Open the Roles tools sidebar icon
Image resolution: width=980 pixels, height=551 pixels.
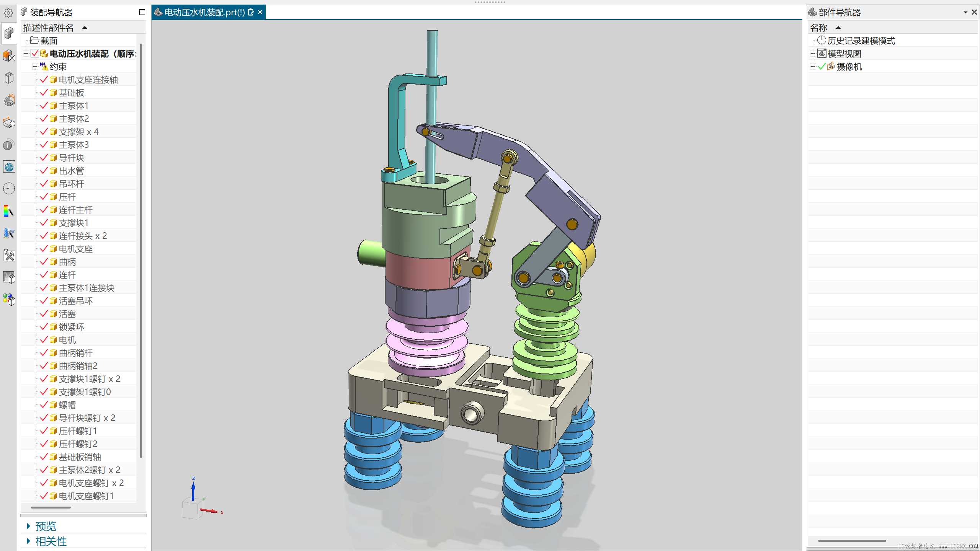pos(9,255)
